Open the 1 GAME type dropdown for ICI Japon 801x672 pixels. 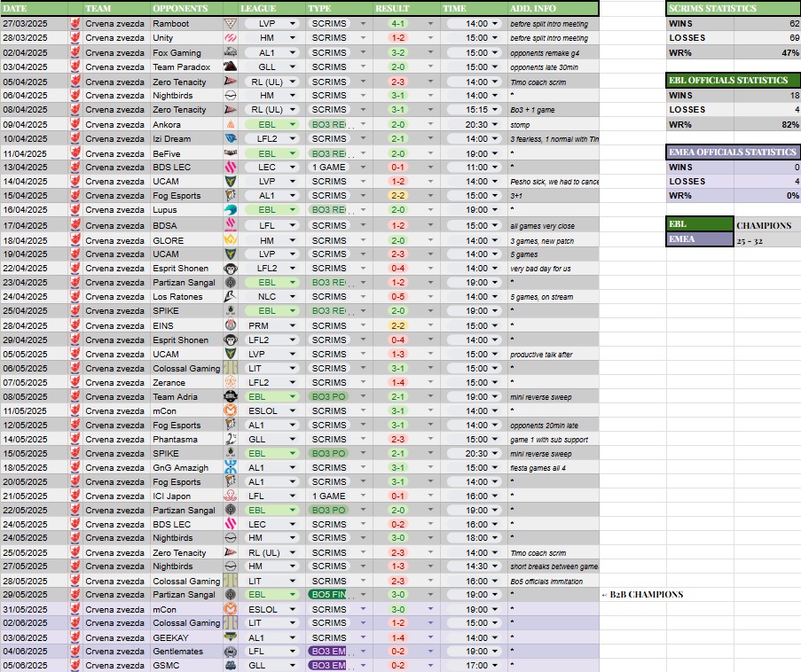click(363, 496)
